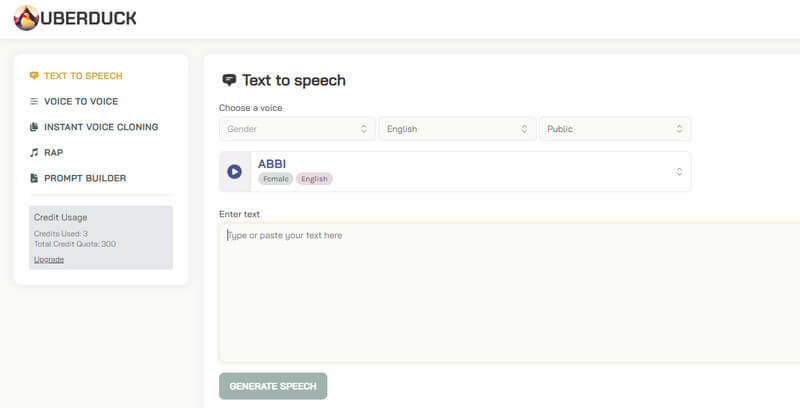The image size is (800, 408).
Task: Click the Female tag under ABBI
Action: point(274,179)
